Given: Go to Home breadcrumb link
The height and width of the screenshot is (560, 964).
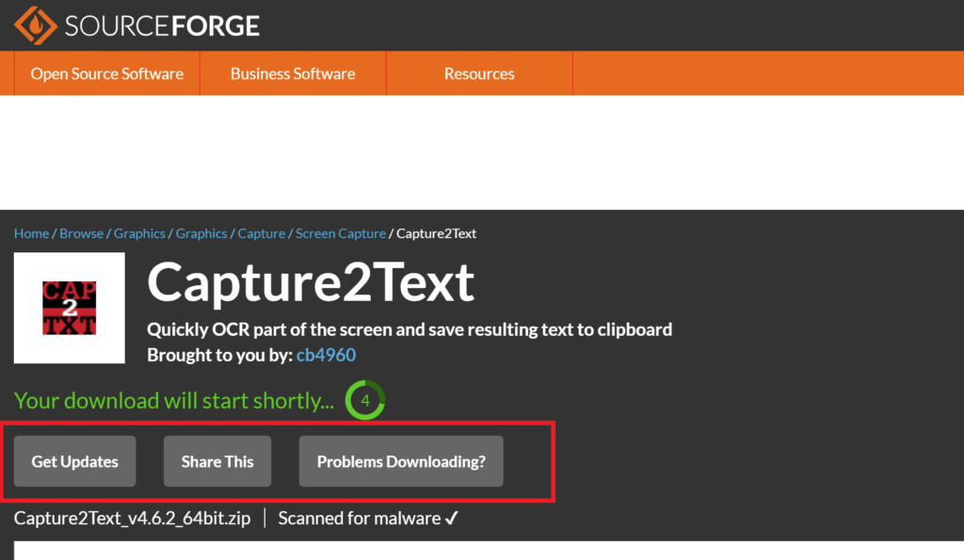Looking at the screenshot, I should pos(31,233).
